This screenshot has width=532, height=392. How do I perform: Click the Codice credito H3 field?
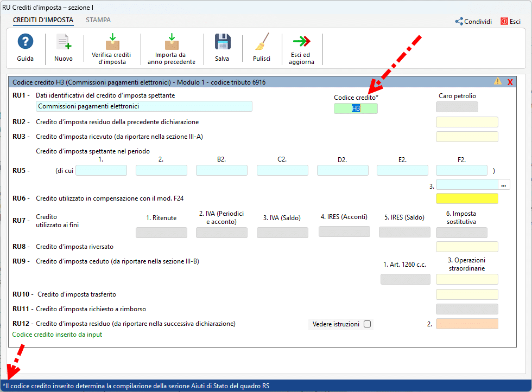click(356, 108)
